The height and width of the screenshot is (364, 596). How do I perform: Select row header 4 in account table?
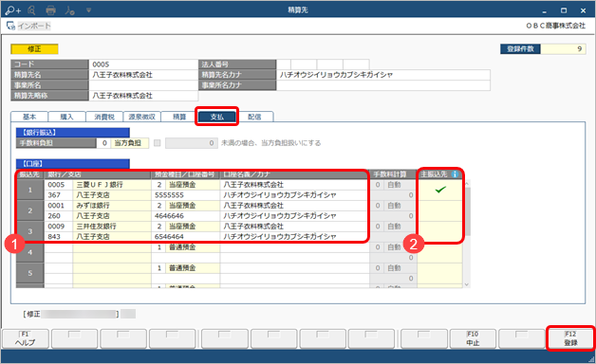[30, 252]
